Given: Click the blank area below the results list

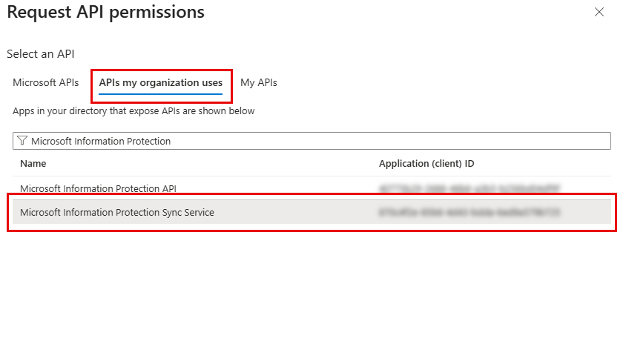Looking at the screenshot, I should coord(312,297).
